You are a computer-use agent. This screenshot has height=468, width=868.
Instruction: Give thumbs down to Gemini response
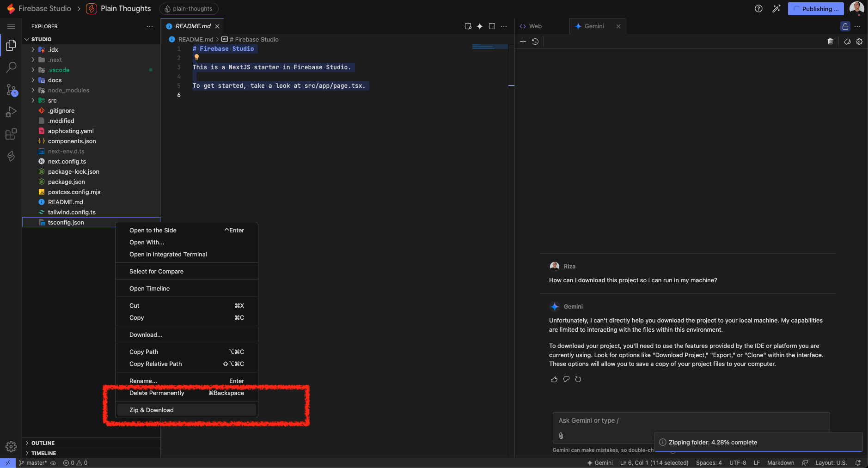pyautogui.click(x=566, y=379)
